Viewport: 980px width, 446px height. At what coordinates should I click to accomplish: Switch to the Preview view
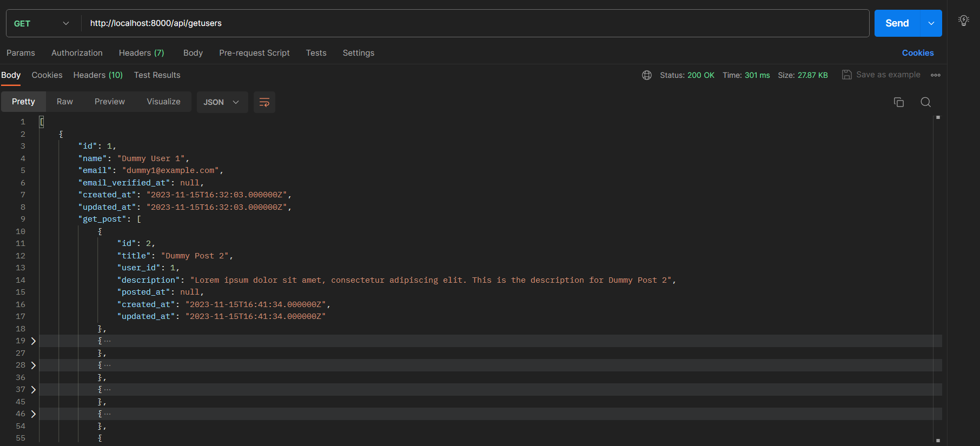point(109,102)
